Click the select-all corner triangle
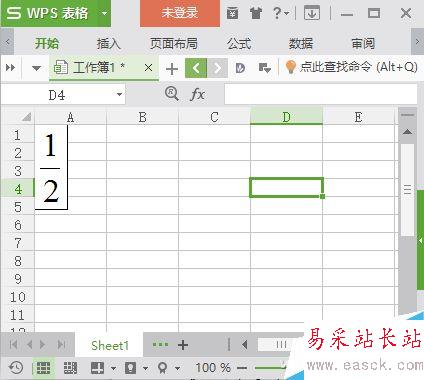The height and width of the screenshot is (380, 424). coord(26,117)
